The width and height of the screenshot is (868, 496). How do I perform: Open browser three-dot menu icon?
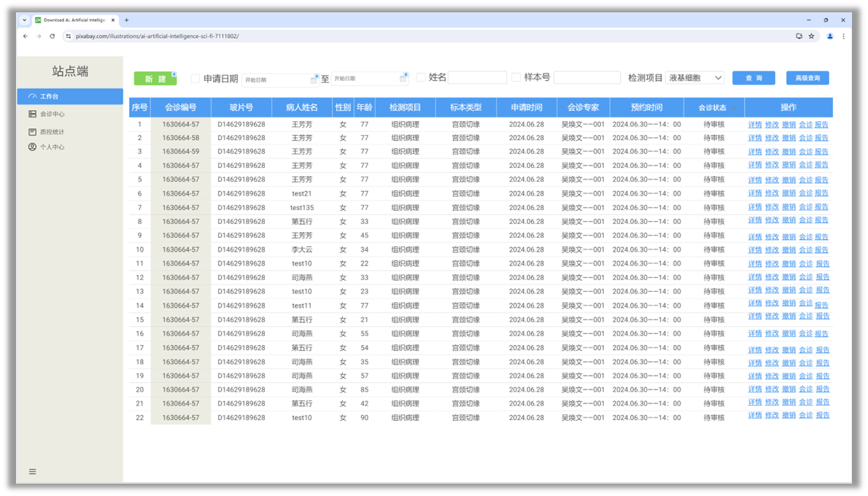pos(844,36)
